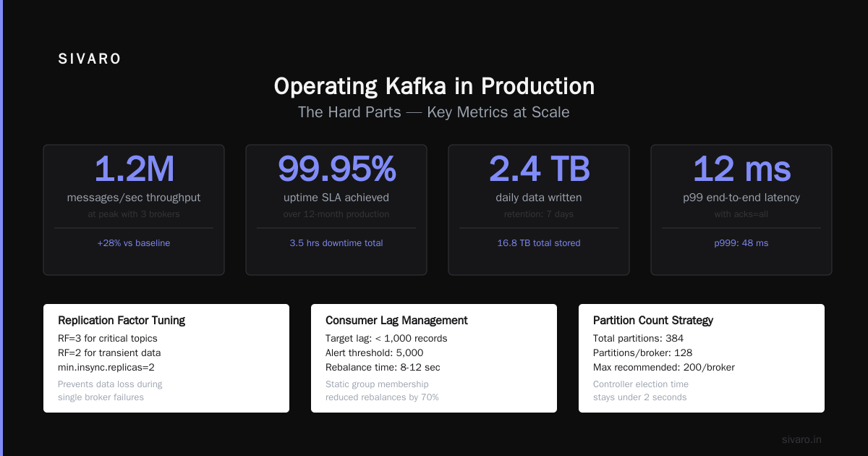Select 'Total partitions: 384' line

click(x=638, y=339)
